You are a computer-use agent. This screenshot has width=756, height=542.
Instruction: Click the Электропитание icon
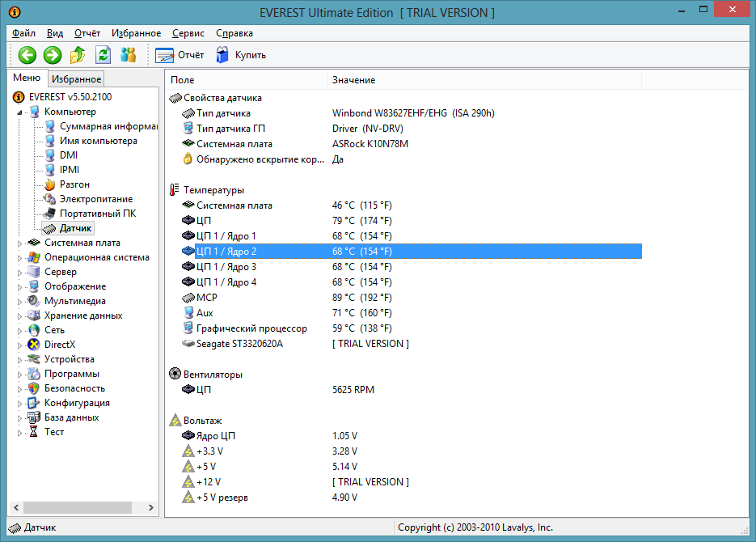point(49,199)
